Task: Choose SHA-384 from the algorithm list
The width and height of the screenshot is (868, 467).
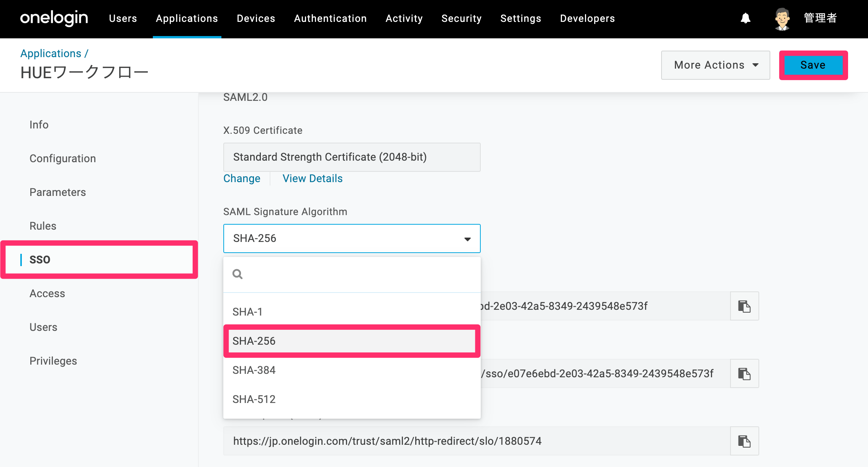Action: [352, 370]
